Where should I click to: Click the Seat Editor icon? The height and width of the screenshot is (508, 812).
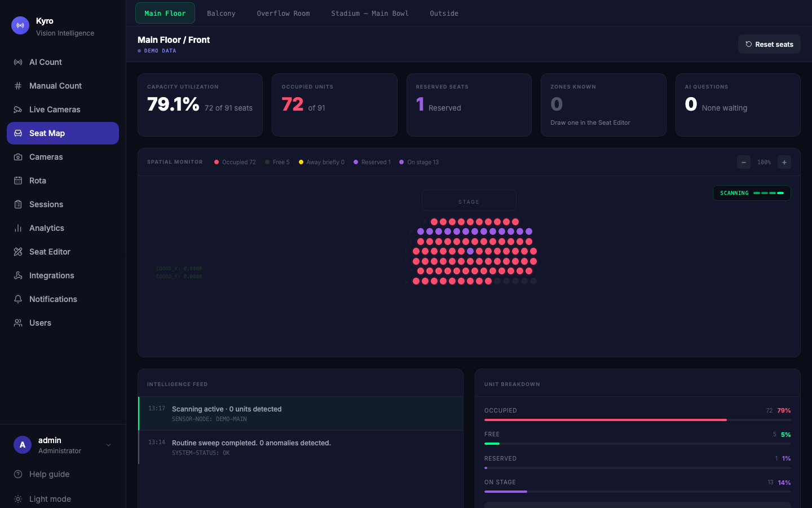(18, 252)
